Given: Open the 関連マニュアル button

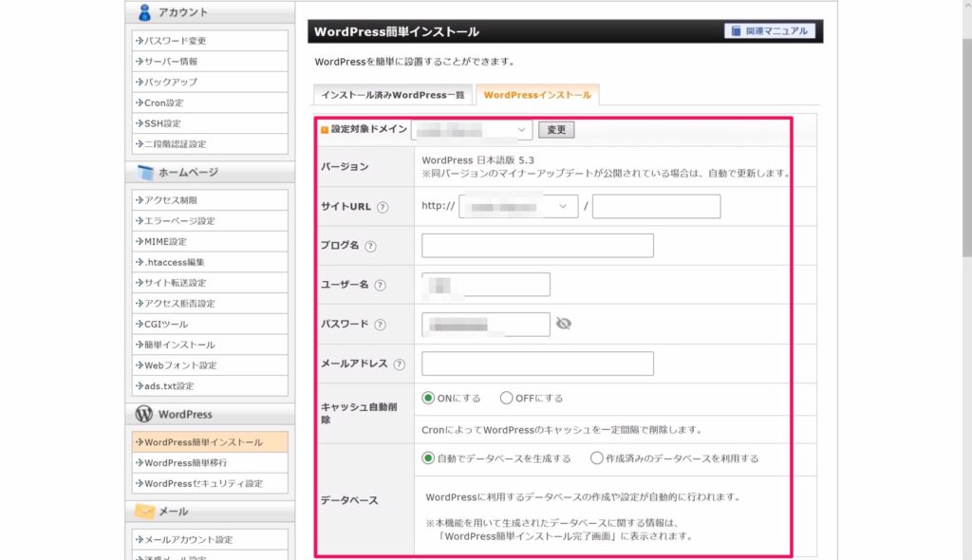Looking at the screenshot, I should coord(770,31).
